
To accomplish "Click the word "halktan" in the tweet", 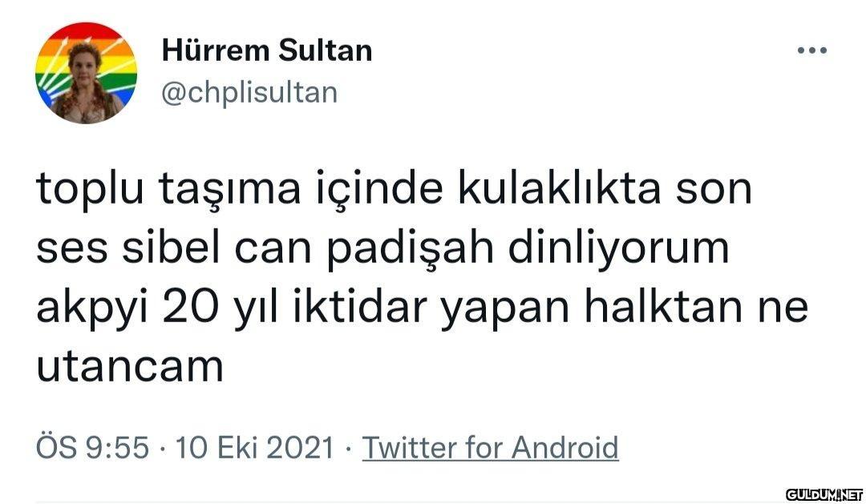I will (x=663, y=306).
